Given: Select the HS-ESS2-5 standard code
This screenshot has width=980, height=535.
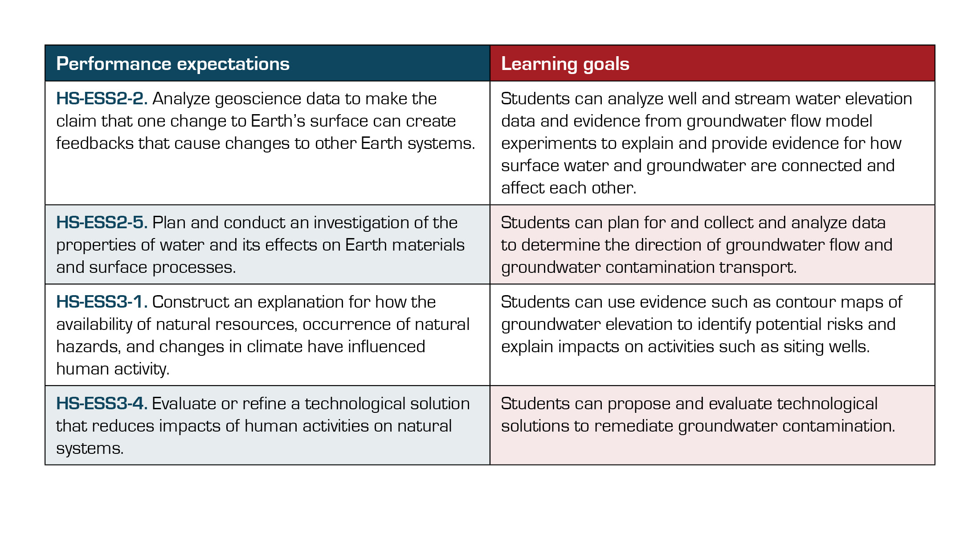Looking at the screenshot, I should point(102,222).
